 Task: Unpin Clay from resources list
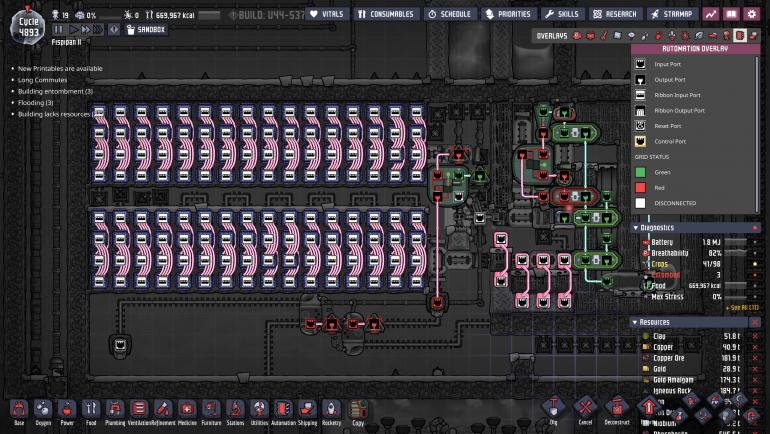click(755, 336)
